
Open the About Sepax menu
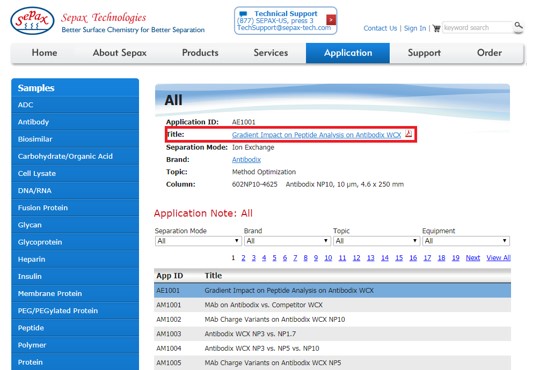(119, 53)
